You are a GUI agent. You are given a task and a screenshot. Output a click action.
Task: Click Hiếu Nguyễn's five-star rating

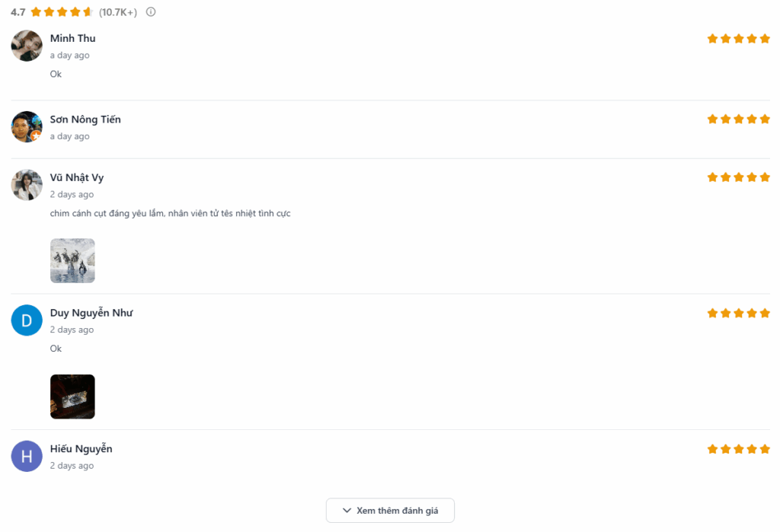(738, 449)
